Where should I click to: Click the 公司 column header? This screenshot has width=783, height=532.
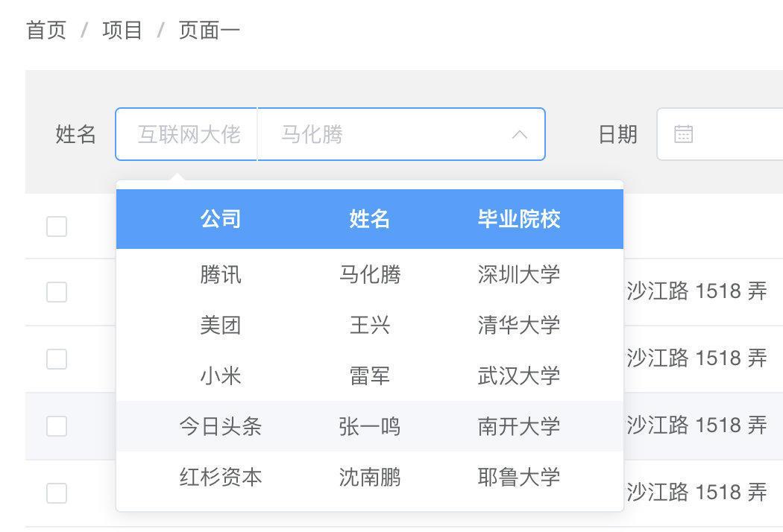[x=221, y=218]
